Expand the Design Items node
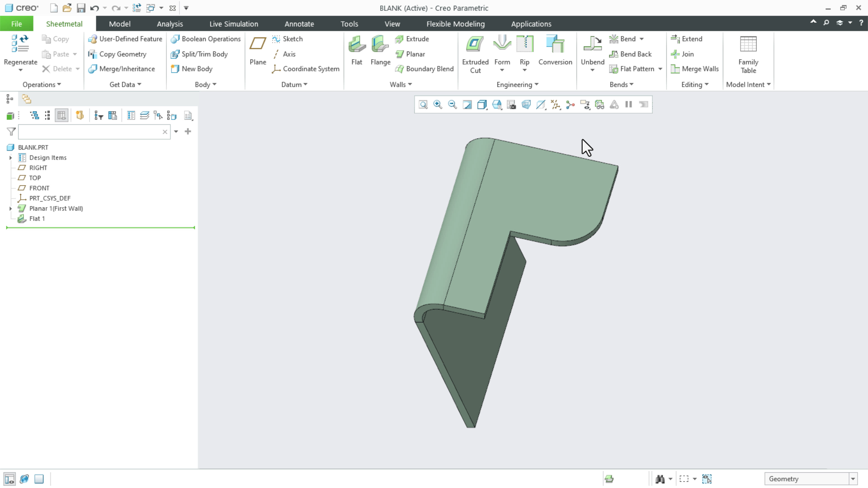This screenshot has width=868, height=488. point(10,158)
